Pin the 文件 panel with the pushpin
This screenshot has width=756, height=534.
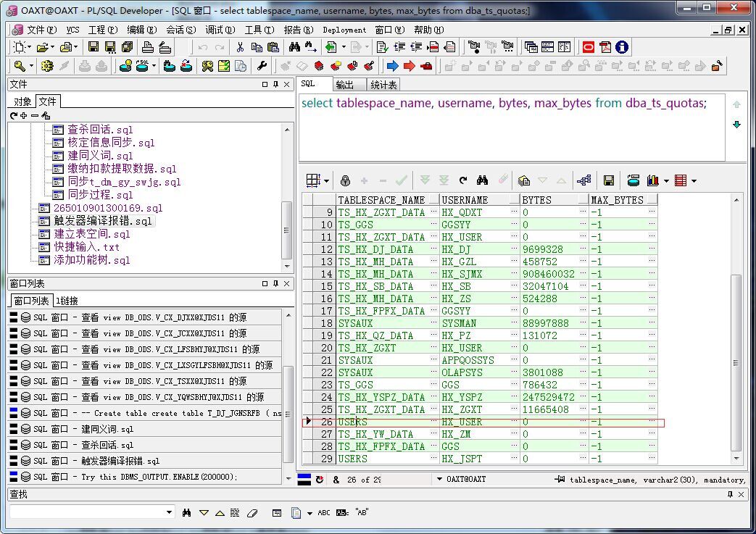click(275, 85)
